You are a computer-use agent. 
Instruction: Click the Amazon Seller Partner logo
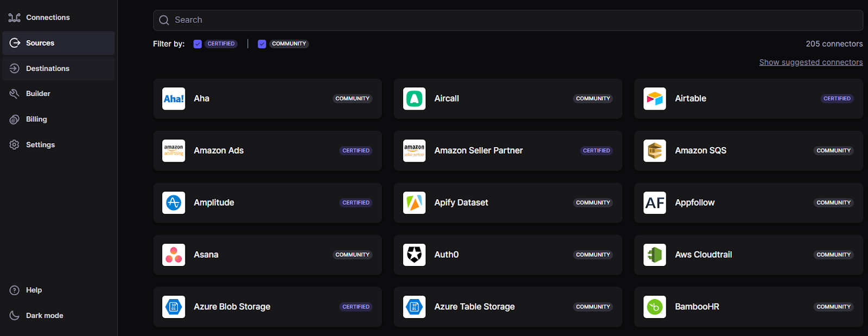(414, 151)
